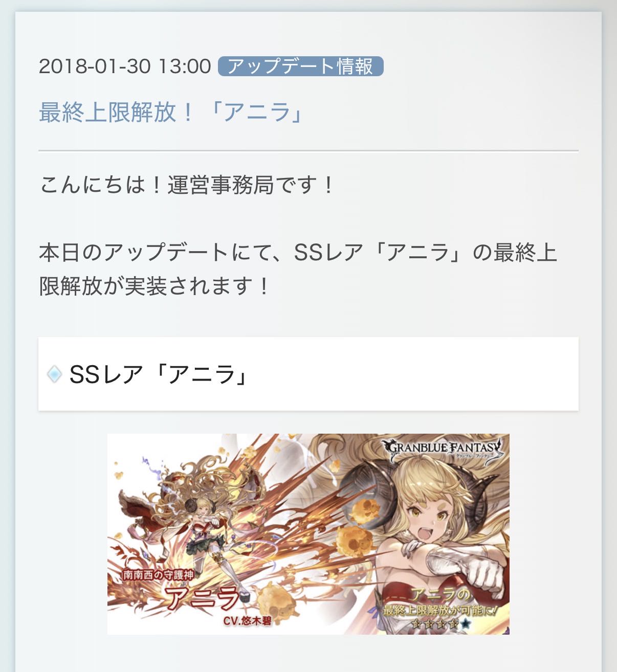
Task: Click the uncap stars row in banner
Action: point(441,624)
